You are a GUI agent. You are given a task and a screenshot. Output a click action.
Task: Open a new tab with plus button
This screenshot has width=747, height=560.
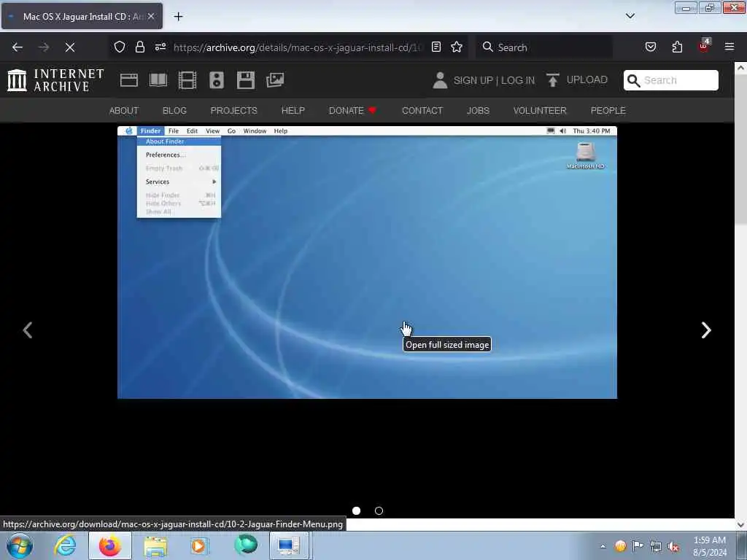178,17
